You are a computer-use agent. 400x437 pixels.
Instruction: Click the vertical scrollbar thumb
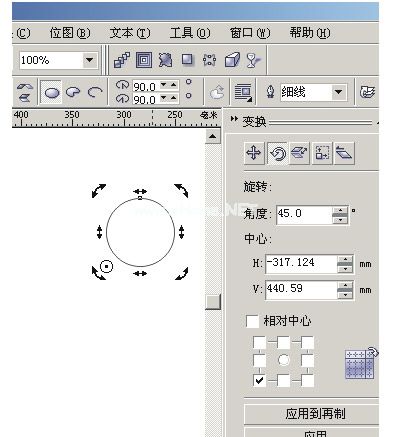(x=213, y=302)
